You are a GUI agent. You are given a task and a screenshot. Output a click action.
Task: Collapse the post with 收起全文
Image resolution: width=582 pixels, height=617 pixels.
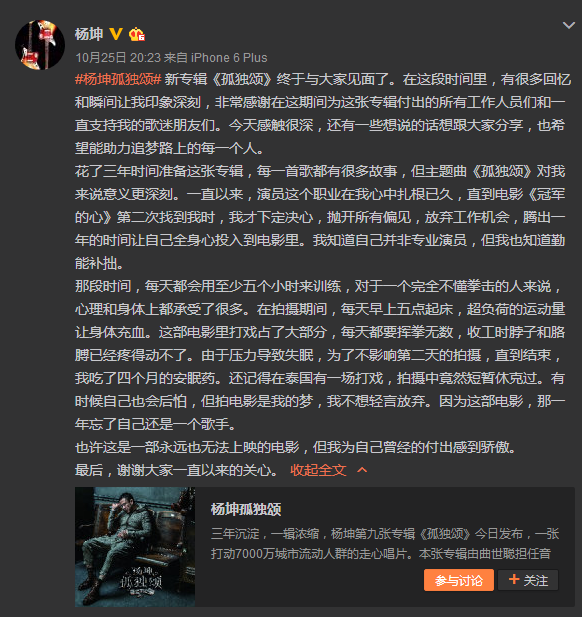318,470
